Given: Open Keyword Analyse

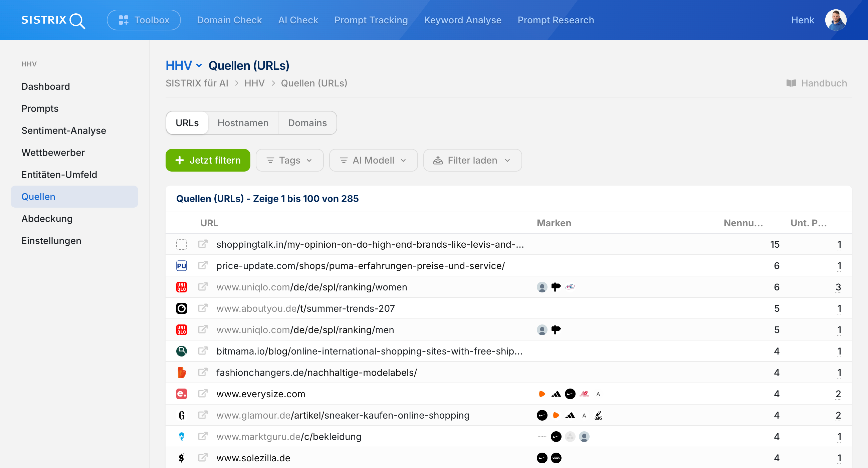Looking at the screenshot, I should [463, 20].
